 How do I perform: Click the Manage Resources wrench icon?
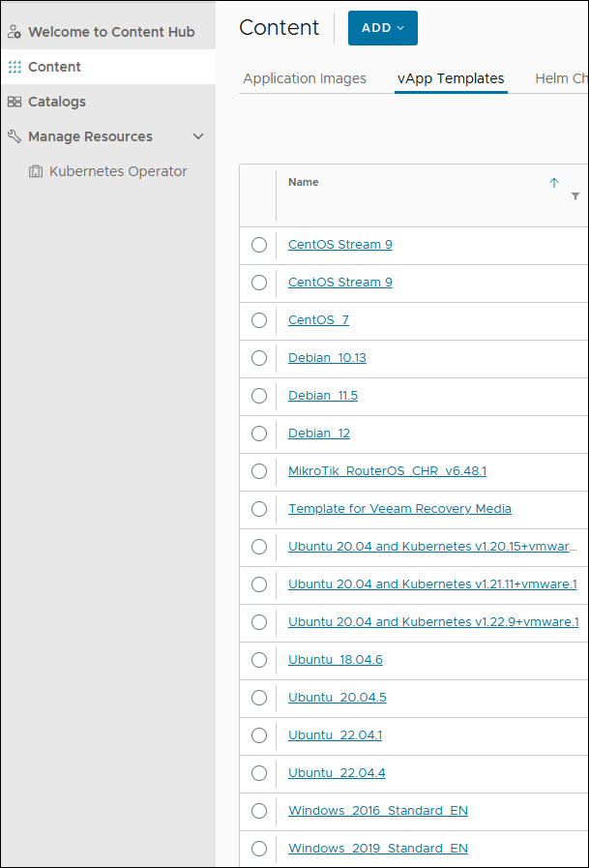click(14, 136)
